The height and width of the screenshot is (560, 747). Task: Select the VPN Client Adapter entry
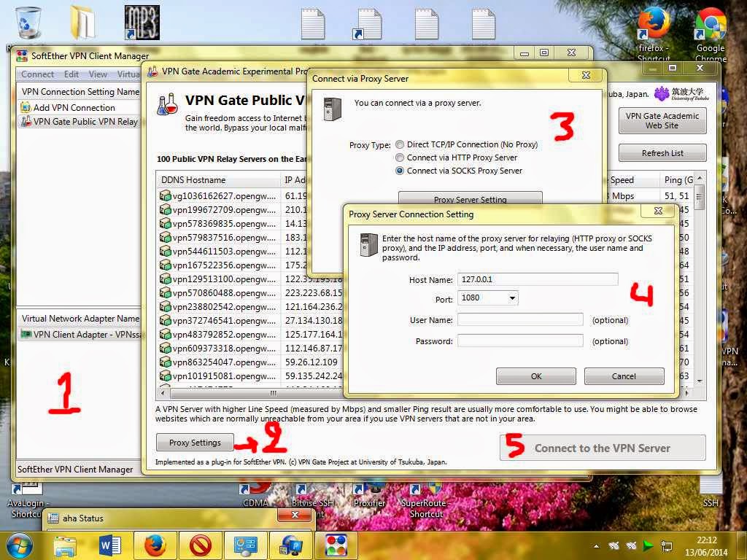[x=81, y=334]
